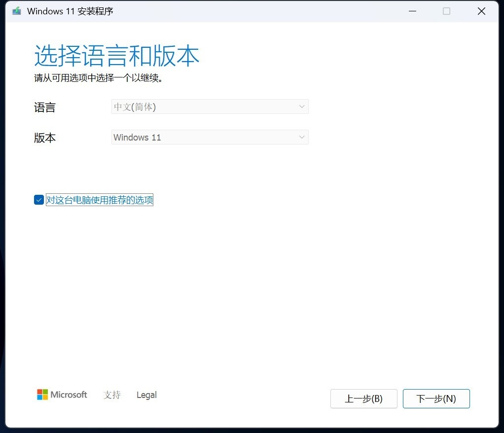Open the 语言 dropdown showing 中文(简体)
Viewport: 504px width, 433px height.
[x=210, y=107]
